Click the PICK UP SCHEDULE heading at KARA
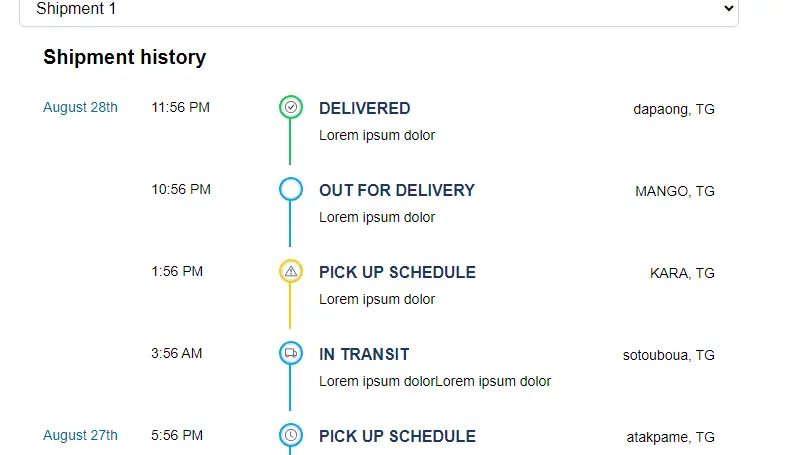799x455 pixels. click(397, 272)
